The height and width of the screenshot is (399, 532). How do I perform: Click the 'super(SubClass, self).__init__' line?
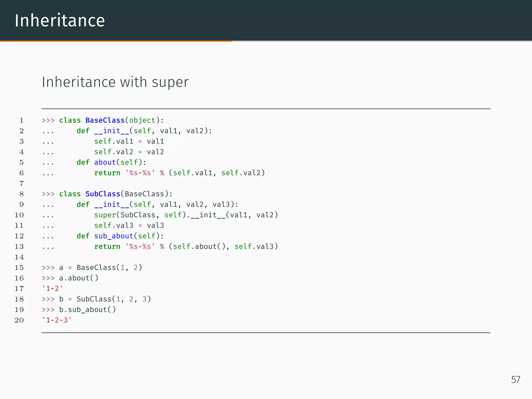click(160, 215)
